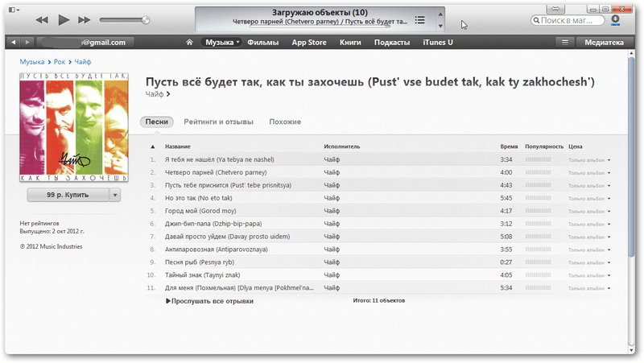The width and height of the screenshot is (644, 363).
Task: Skip to the next track
Action: (85, 19)
